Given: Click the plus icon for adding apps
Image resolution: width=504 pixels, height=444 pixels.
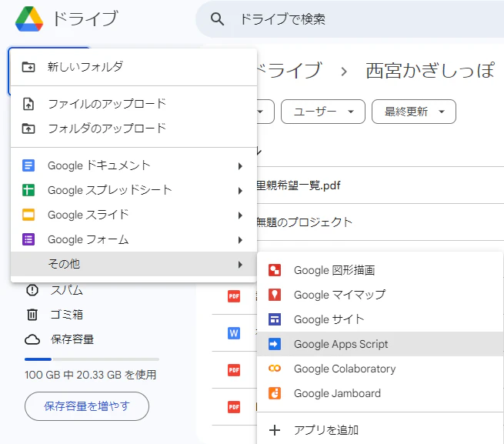Looking at the screenshot, I should pos(275,430).
